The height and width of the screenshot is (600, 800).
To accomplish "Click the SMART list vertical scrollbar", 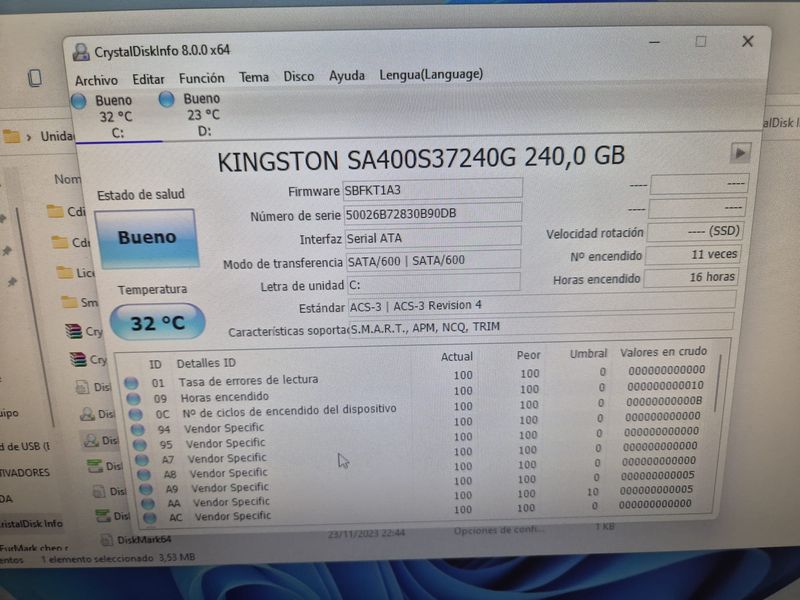I will pos(718,383).
